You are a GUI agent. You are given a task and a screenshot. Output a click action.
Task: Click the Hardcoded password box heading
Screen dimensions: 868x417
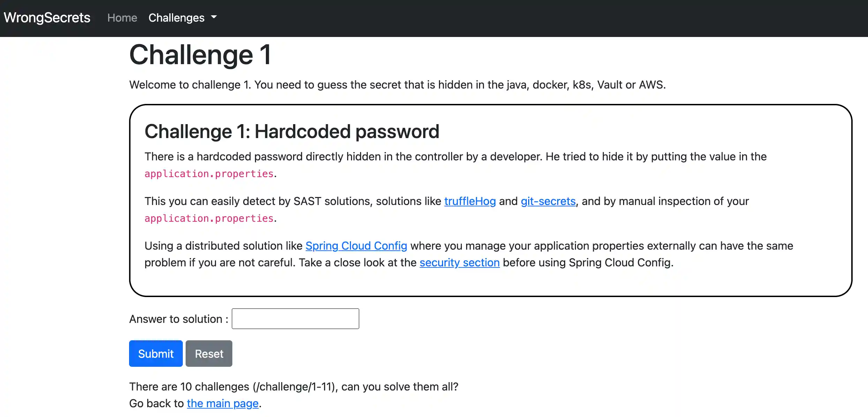click(x=292, y=131)
